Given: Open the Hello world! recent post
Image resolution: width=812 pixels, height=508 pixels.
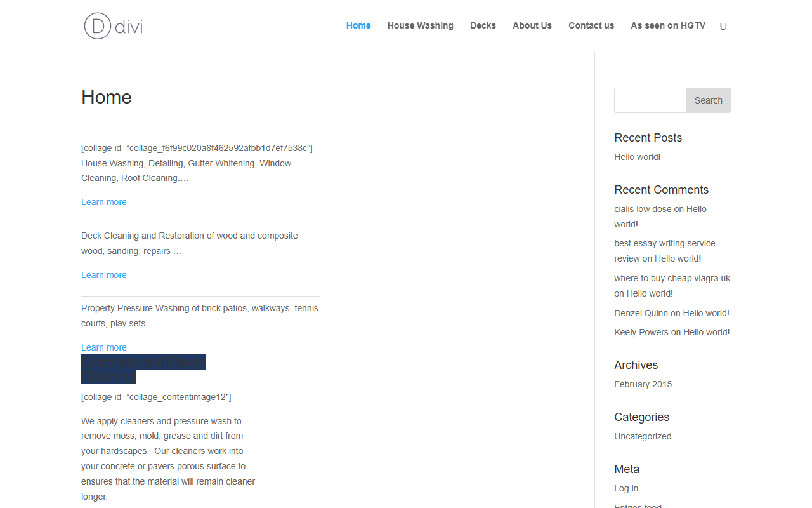Looking at the screenshot, I should tap(638, 157).
